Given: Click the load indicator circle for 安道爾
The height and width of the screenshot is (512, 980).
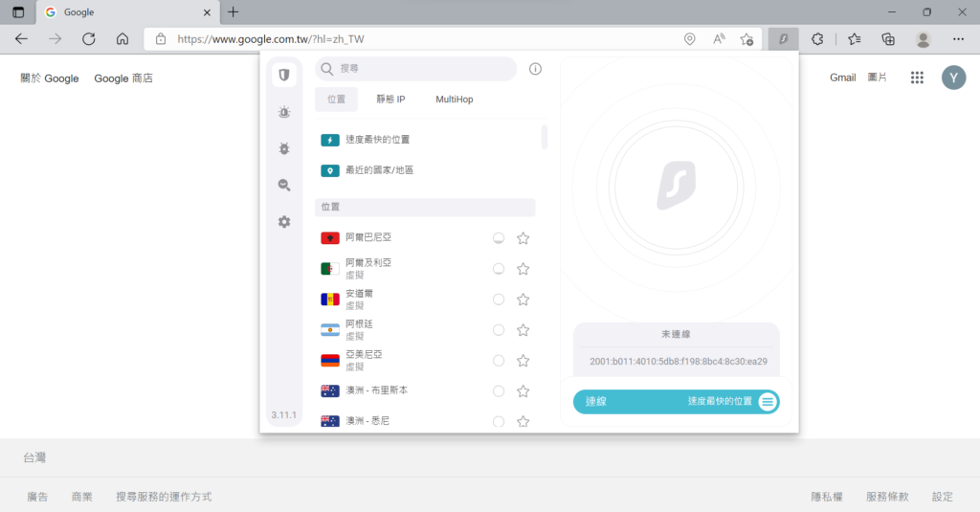Looking at the screenshot, I should 498,300.
